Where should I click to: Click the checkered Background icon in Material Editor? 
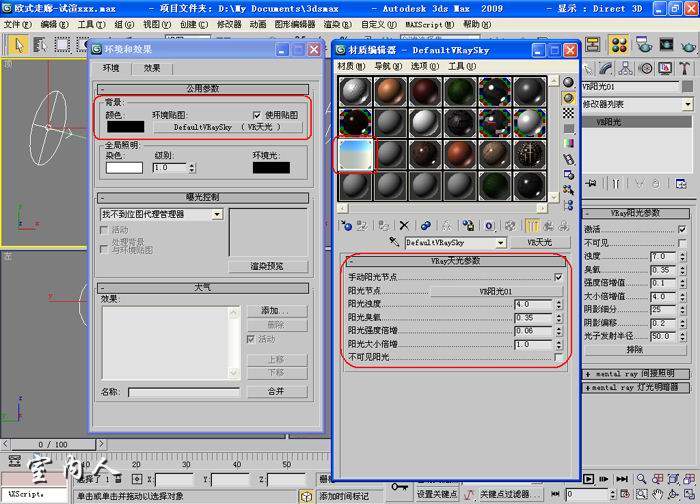tap(569, 120)
